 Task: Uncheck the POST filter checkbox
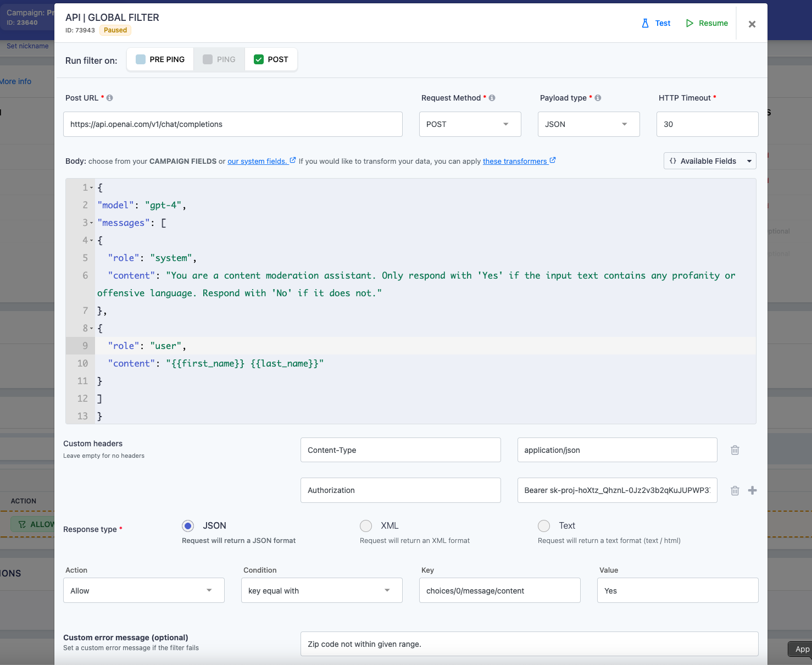click(259, 59)
